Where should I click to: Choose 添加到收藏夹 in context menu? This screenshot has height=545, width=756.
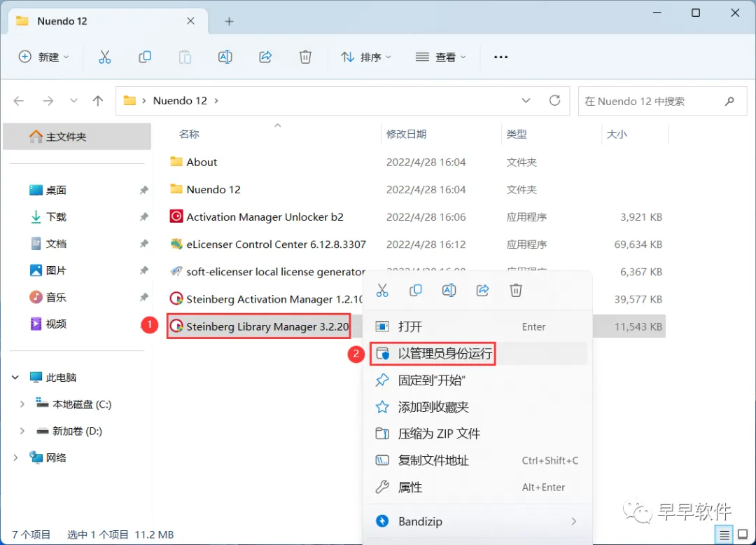pos(477,407)
